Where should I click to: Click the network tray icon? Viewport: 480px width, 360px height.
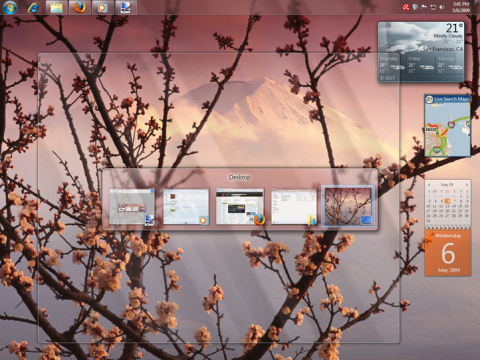click(433, 7)
